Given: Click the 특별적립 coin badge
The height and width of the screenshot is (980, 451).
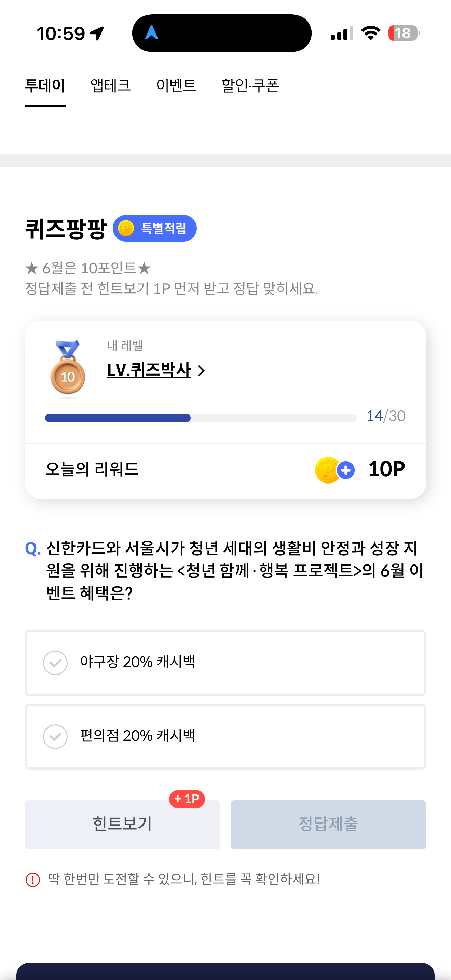Looking at the screenshot, I should tap(155, 228).
